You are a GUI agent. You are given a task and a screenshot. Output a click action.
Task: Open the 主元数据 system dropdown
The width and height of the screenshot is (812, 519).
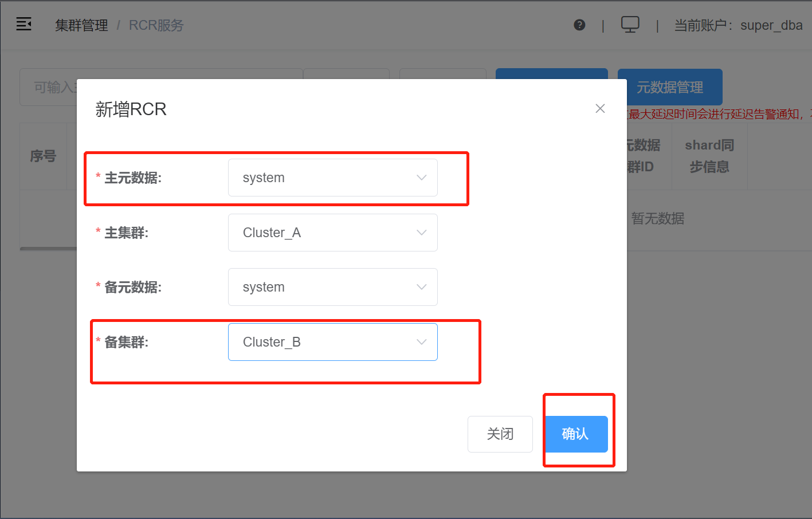click(x=333, y=178)
